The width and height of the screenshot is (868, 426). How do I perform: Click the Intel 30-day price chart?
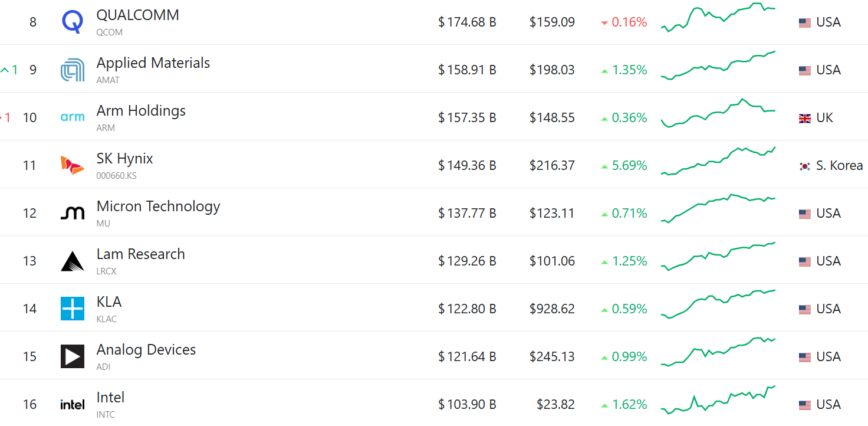(x=718, y=400)
